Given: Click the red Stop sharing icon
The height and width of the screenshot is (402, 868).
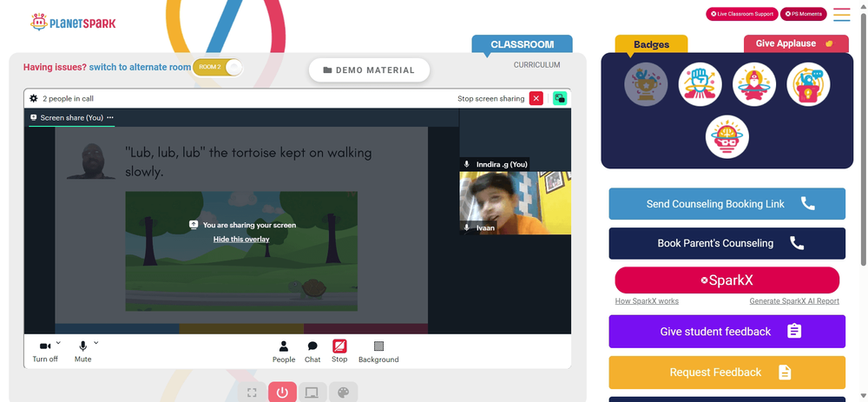Looking at the screenshot, I should [339, 346].
